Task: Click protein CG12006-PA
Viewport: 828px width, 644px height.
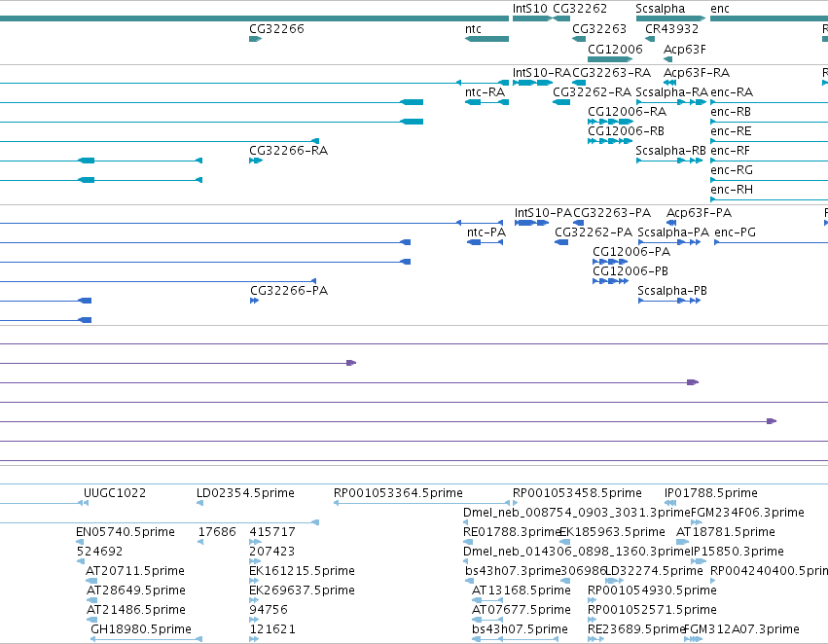Action: tap(631, 252)
